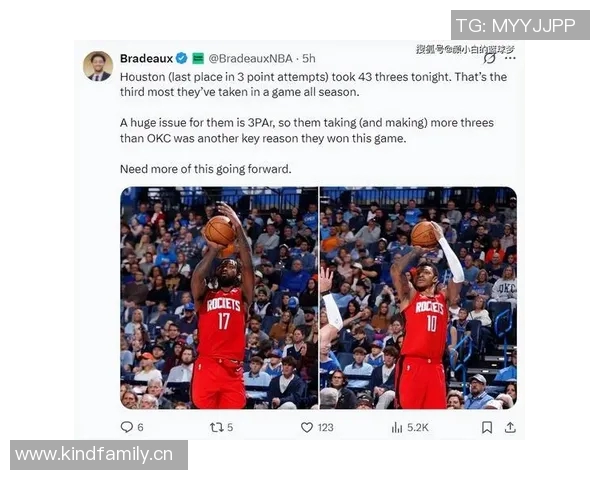Open the @BradeauxNBA handle link
This screenshot has width=600, height=480.
click(250, 58)
